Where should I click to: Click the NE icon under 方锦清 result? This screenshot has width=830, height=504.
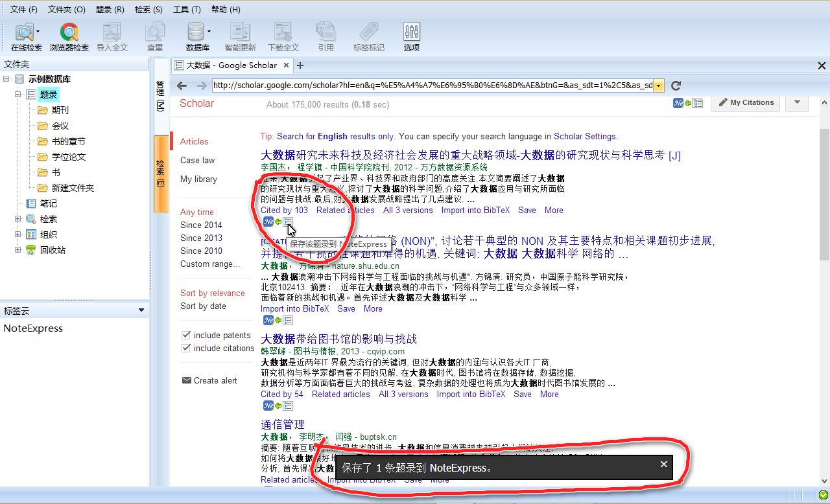coord(268,320)
